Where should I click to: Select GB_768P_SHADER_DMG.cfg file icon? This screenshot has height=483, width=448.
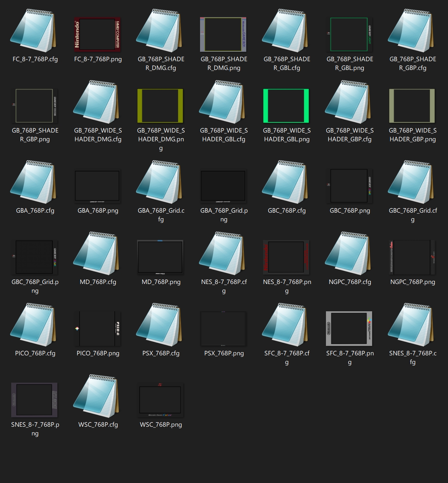(x=159, y=31)
